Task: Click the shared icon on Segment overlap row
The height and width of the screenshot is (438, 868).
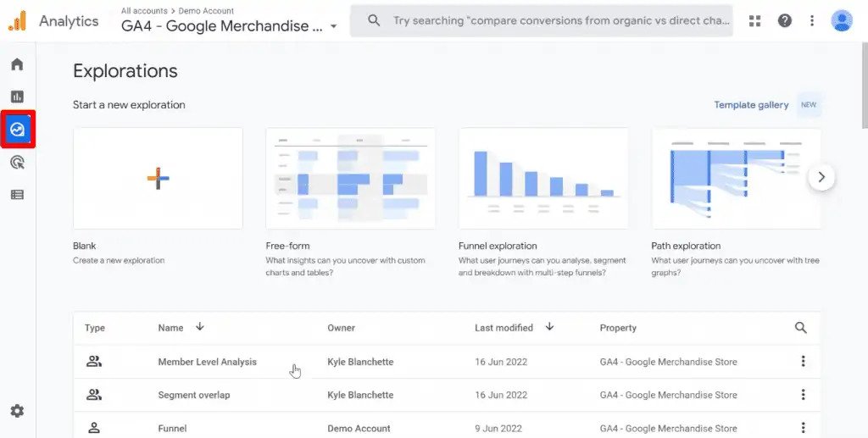Action: [94, 395]
